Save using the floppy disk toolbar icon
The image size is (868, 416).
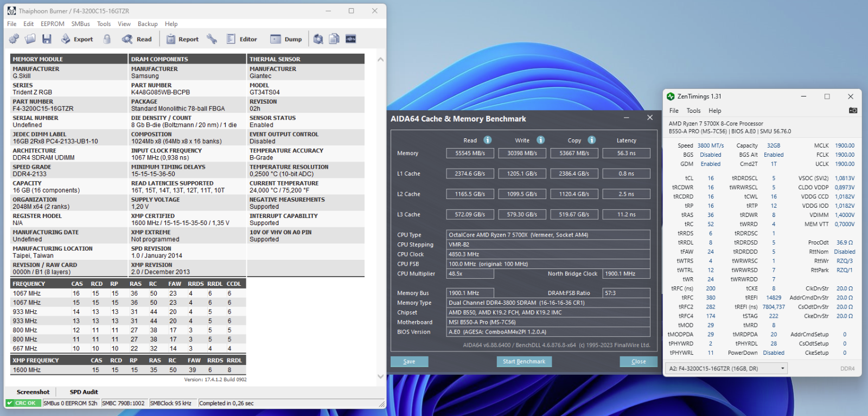(47, 39)
